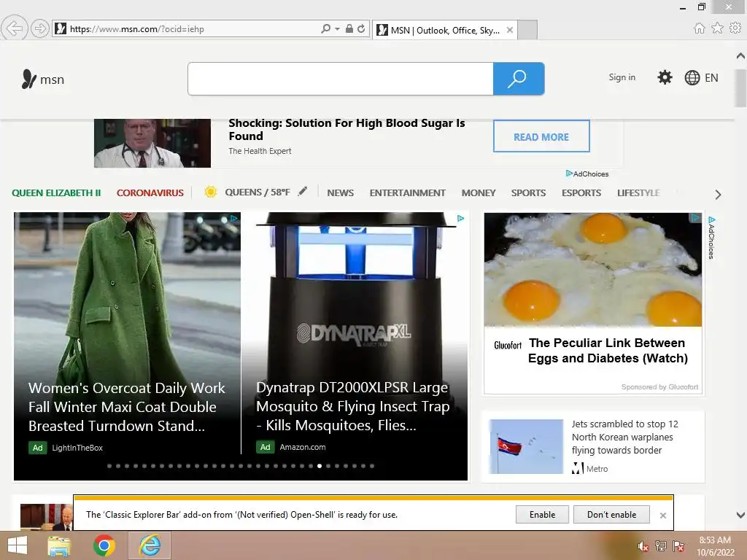This screenshot has width=747, height=560.
Task: Open MSN settings gear icon
Action: [x=665, y=77]
